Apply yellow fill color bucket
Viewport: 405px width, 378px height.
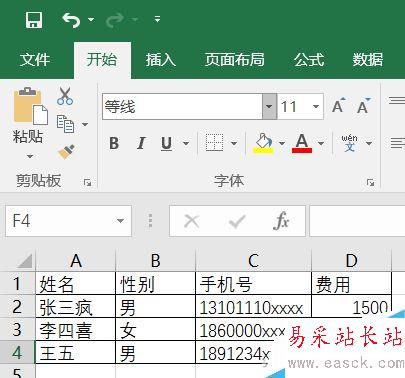tap(264, 143)
